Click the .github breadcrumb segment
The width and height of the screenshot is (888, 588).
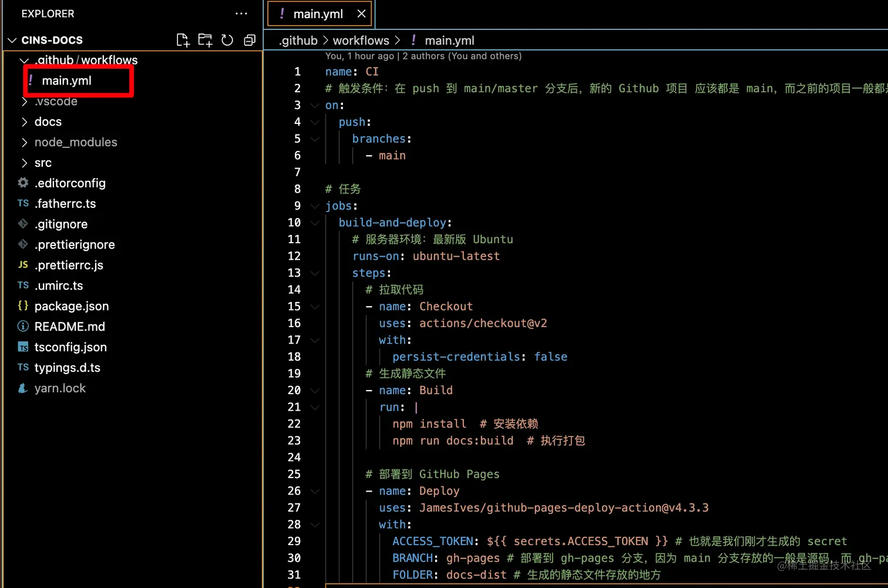(298, 40)
